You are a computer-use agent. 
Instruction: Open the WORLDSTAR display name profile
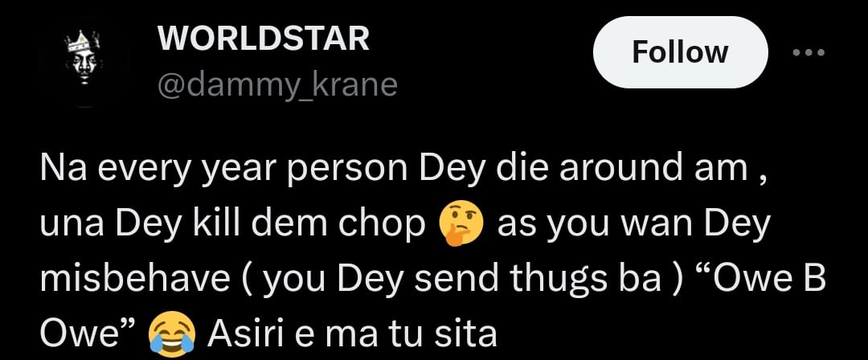264,39
